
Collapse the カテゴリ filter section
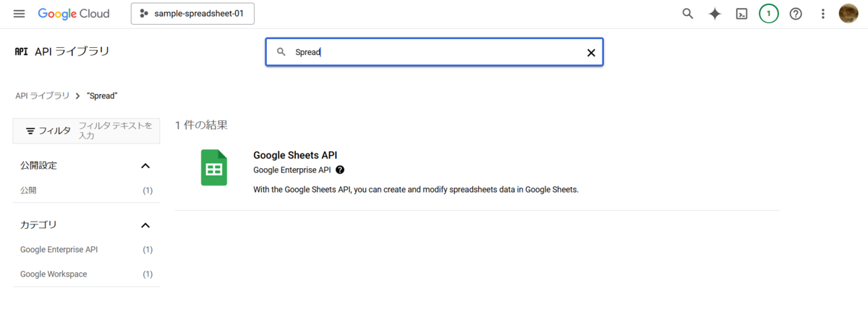(x=145, y=225)
